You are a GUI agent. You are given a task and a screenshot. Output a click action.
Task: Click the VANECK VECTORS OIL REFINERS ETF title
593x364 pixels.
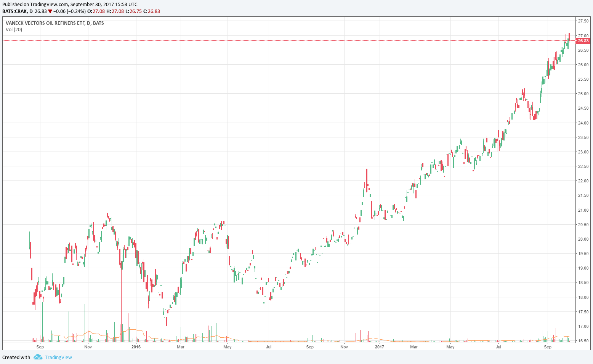tap(54, 23)
